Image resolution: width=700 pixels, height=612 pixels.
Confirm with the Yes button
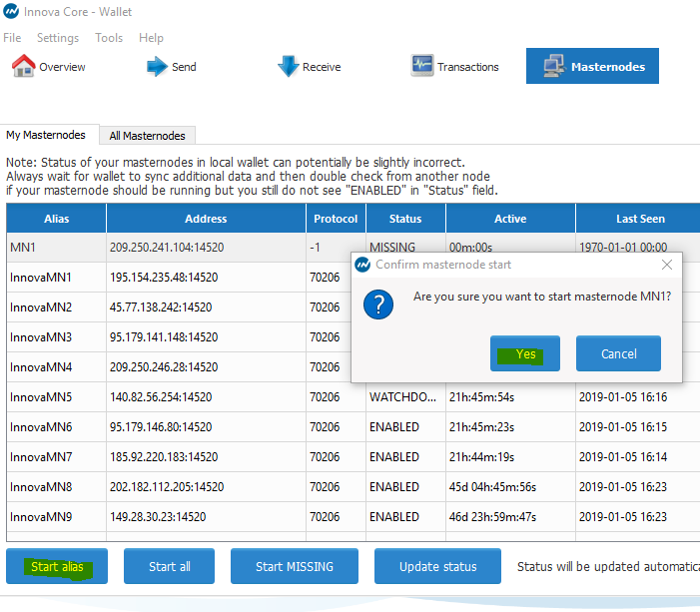pos(525,353)
